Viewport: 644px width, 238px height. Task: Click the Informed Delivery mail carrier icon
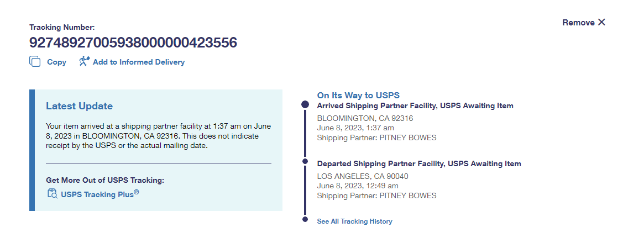coord(84,61)
